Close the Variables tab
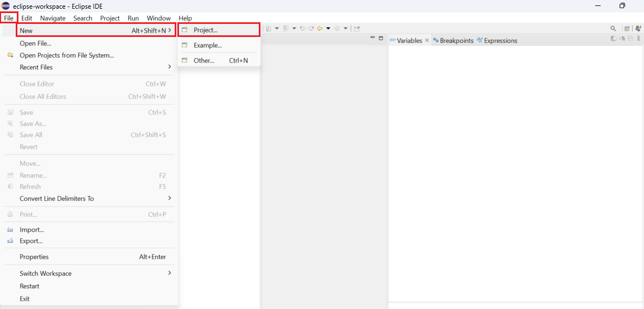 pos(427,40)
